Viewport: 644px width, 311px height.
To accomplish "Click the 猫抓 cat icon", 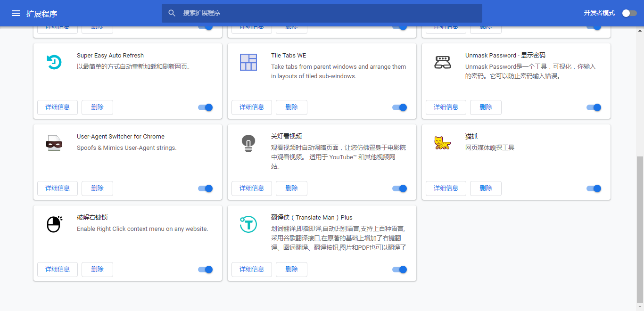I will 443,143.
